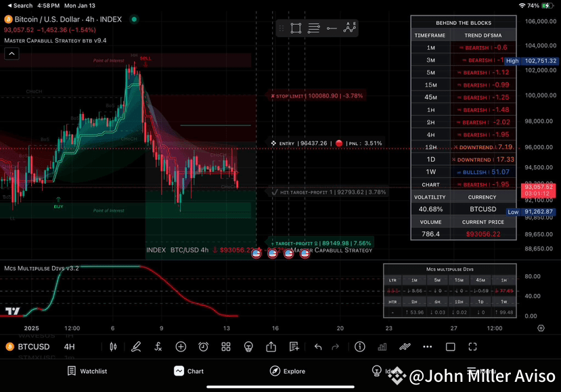Select the drawing pencil icon
Image resolution: width=561 pixels, height=392 pixels.
136,347
